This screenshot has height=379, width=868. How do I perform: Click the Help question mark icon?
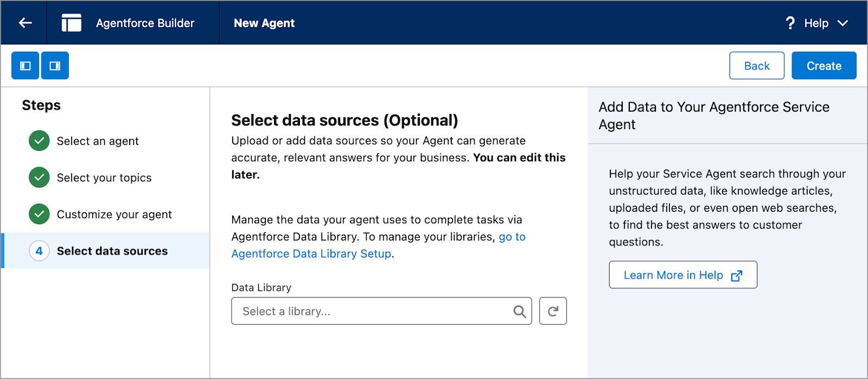790,23
